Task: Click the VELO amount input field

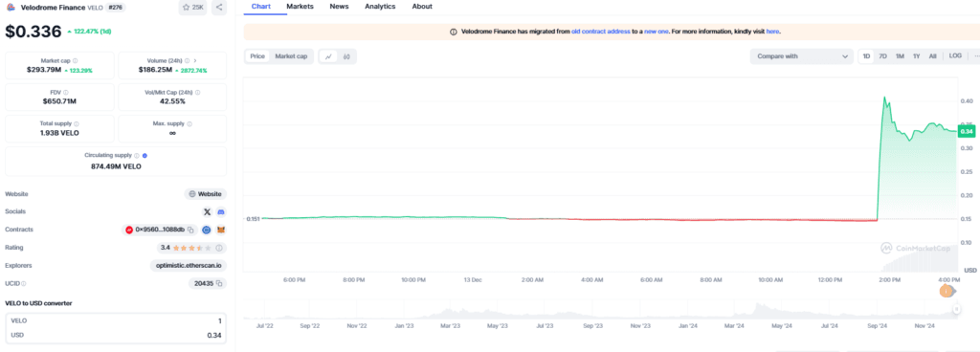Action: click(116, 320)
